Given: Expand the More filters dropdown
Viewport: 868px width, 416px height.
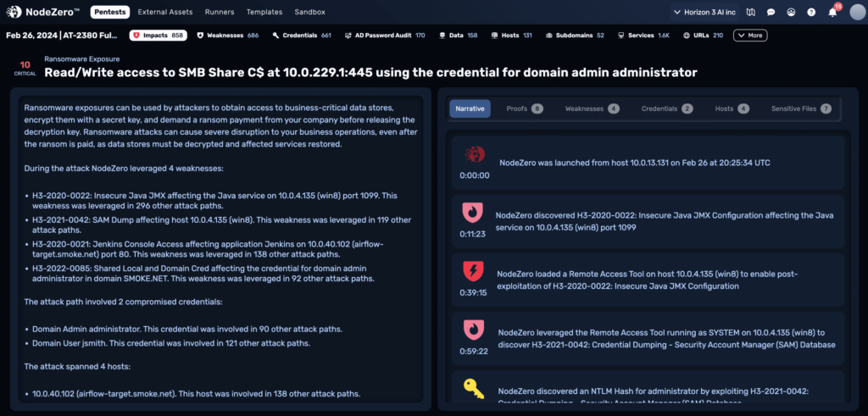Looking at the screenshot, I should point(750,36).
